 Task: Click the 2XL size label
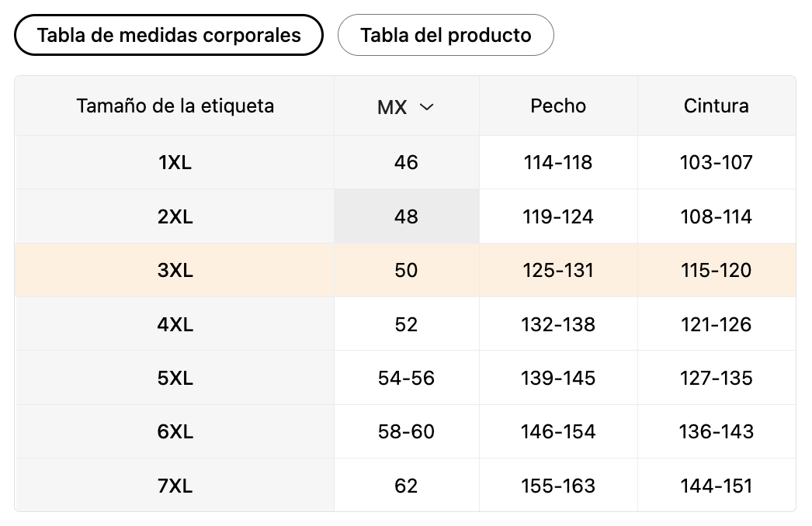pyautogui.click(x=175, y=216)
